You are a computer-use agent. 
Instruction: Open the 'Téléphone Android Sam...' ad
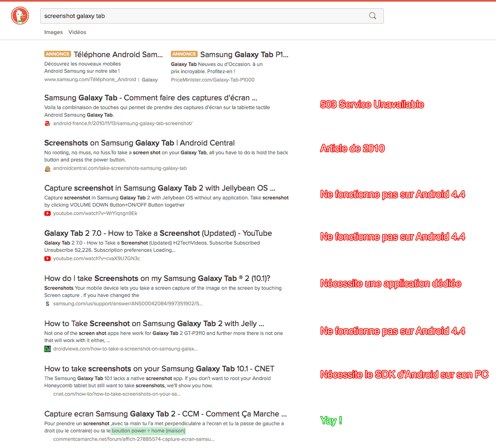click(118, 55)
